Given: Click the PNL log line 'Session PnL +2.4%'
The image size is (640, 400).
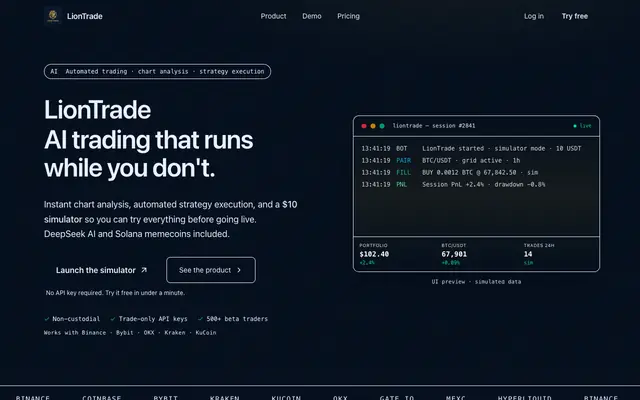Looking at the screenshot, I should 453,184.
